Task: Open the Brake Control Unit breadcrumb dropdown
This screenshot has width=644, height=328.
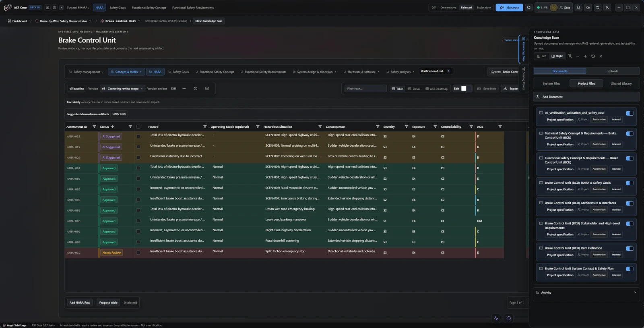Action: click(120, 21)
